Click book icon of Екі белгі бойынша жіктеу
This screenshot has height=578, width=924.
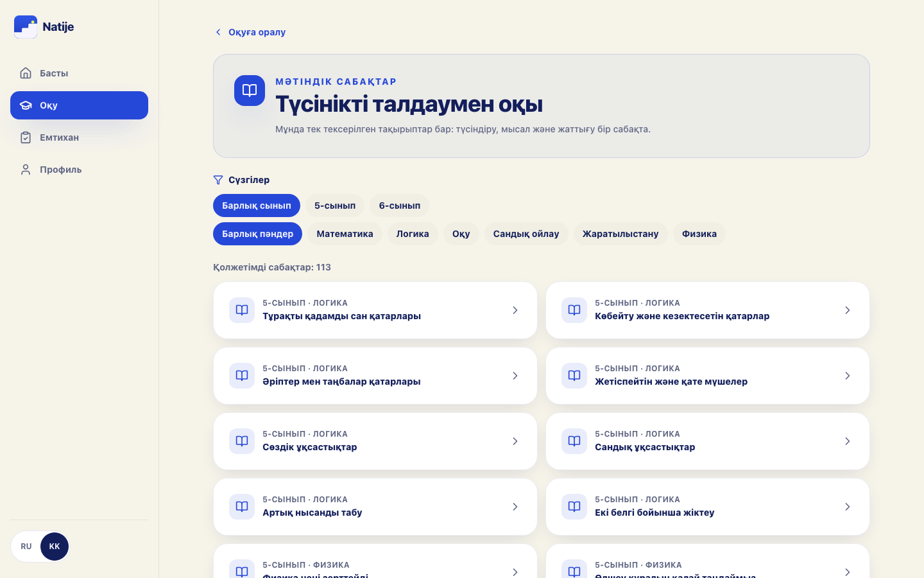click(x=574, y=507)
